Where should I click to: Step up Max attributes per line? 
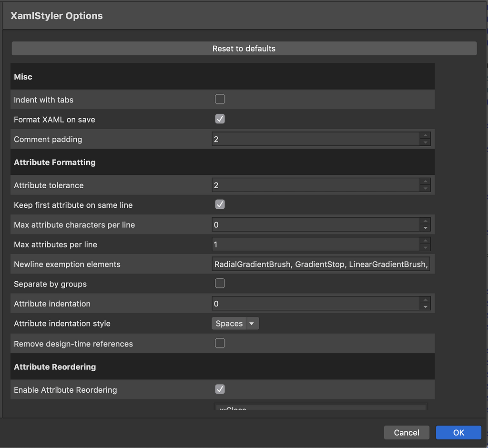pyautogui.click(x=425, y=241)
